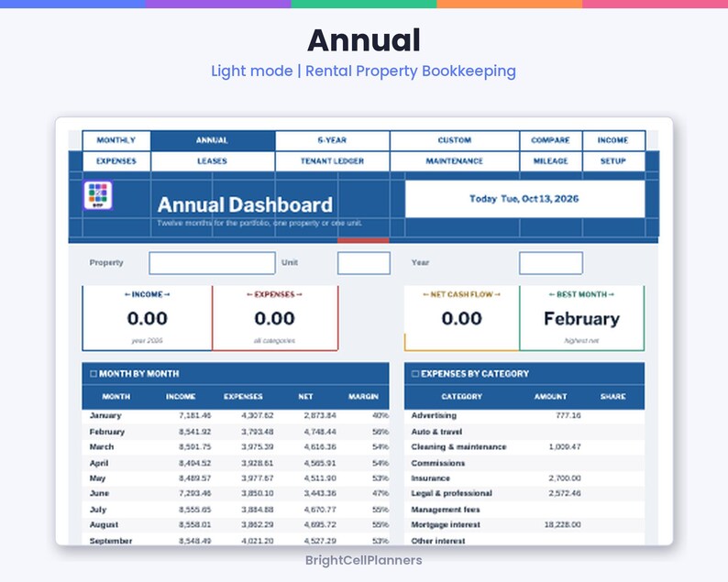Viewport: 728px width, 582px height.
Task: Click the NET column header
Action: click(305, 397)
